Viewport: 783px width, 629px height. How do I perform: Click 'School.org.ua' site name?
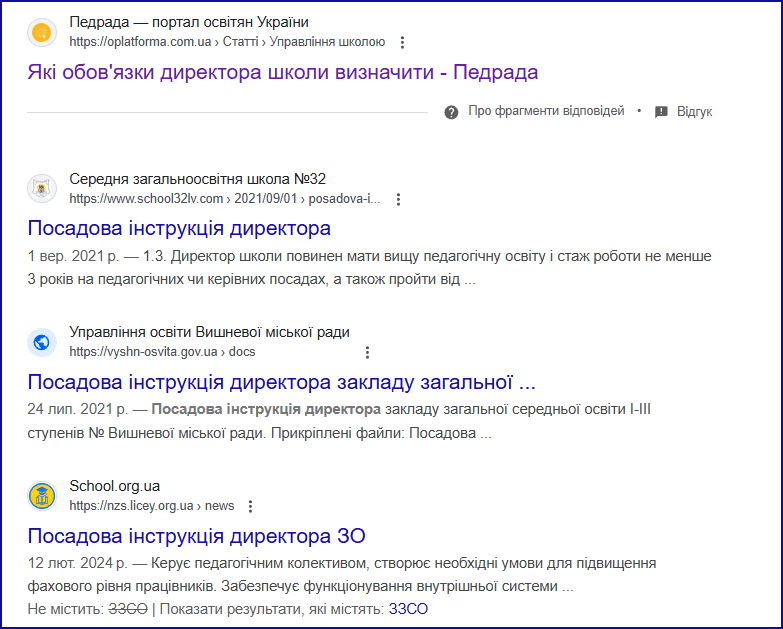pyautogui.click(x=115, y=486)
